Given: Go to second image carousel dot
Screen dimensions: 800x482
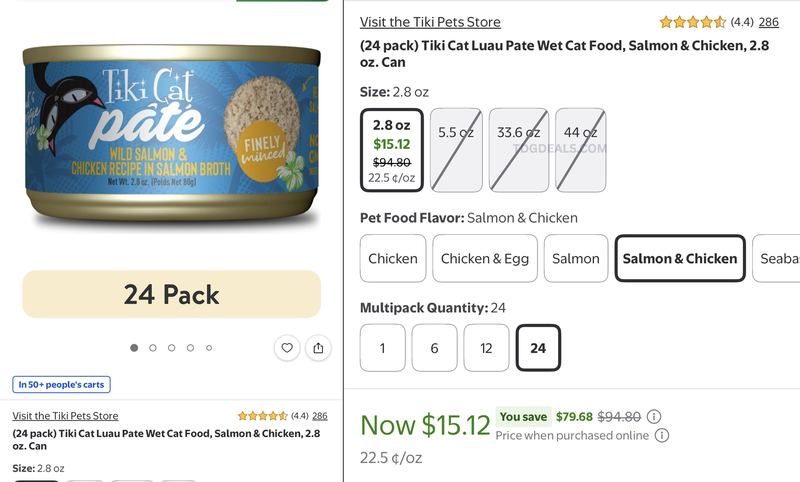Looking at the screenshot, I should click(x=153, y=348).
